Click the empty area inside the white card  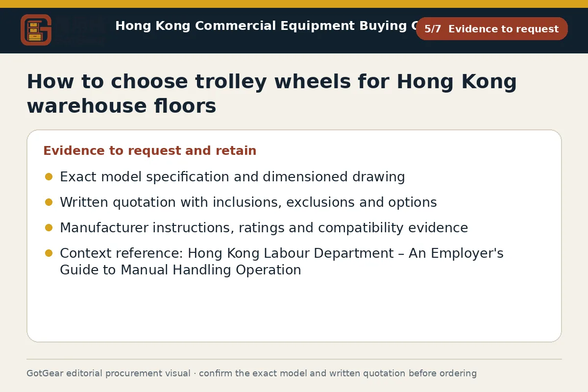pos(294,309)
